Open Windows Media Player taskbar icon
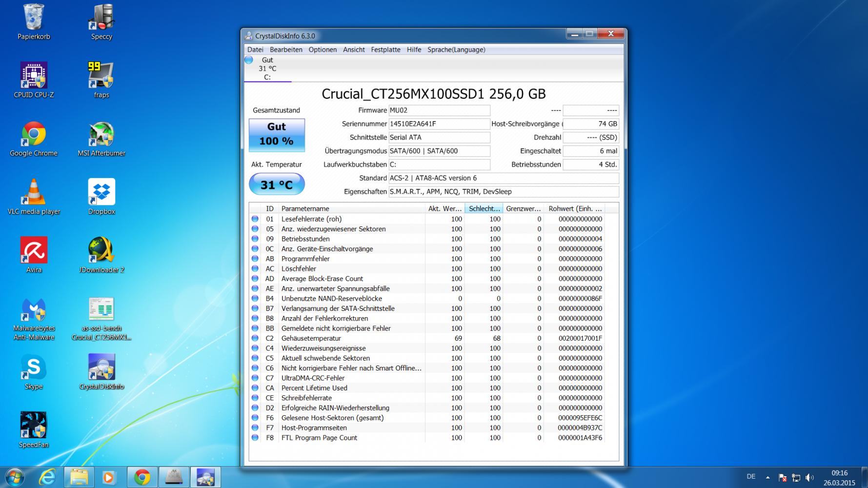 click(x=110, y=477)
